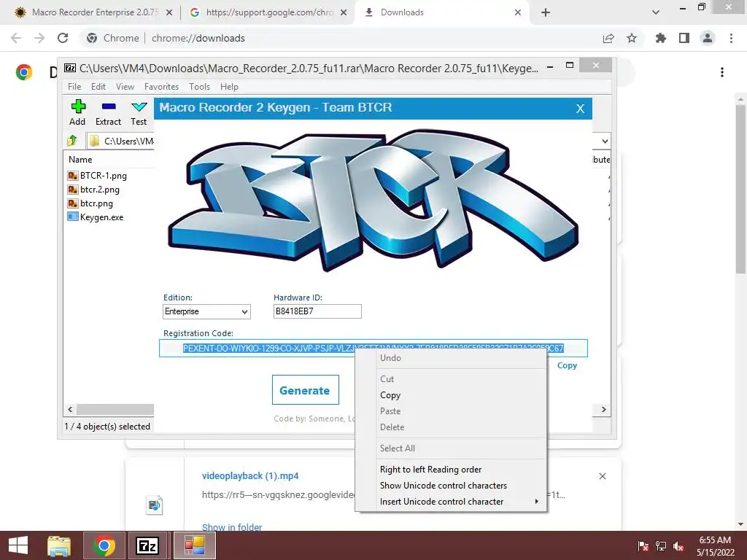The height and width of the screenshot is (560, 747).
Task: Click Show in folder for videoplayback
Action: [232, 526]
